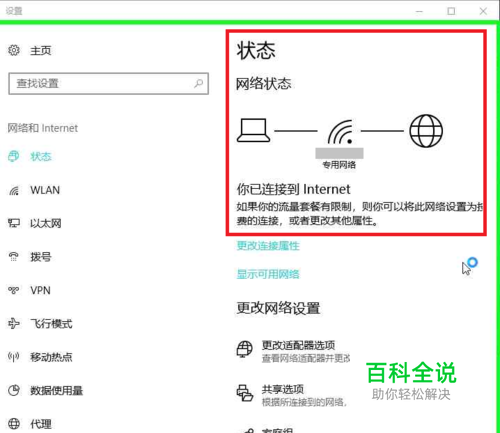
Task: Click the 数据使用量 pie chart icon
Action: (x=14, y=390)
